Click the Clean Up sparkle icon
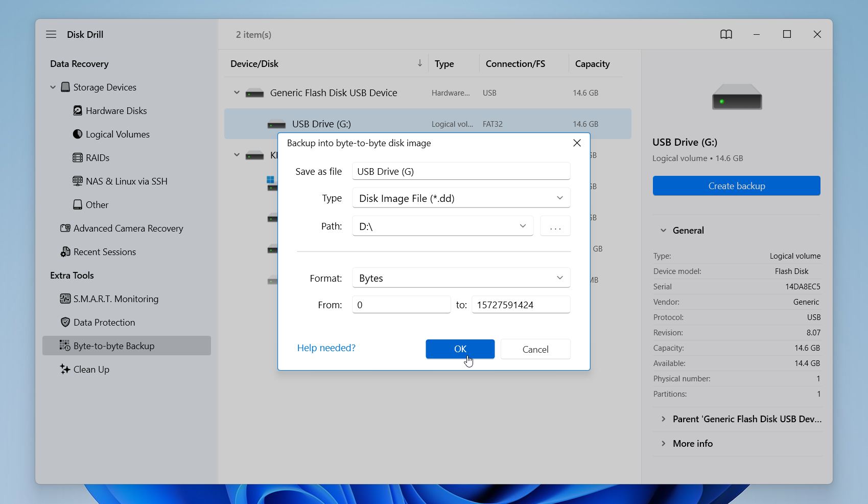The width and height of the screenshot is (868, 504). click(64, 369)
